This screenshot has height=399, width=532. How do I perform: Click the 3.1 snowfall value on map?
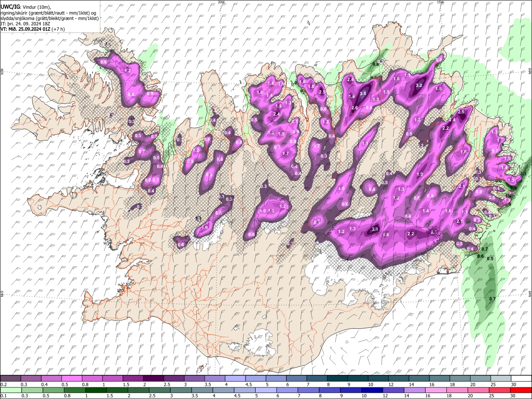point(374,229)
